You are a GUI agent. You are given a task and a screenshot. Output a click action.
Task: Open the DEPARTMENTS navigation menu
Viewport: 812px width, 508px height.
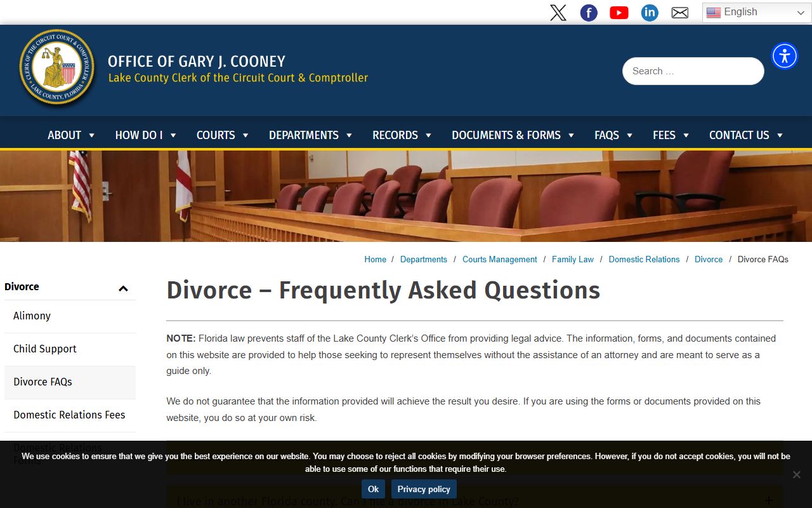(310, 135)
